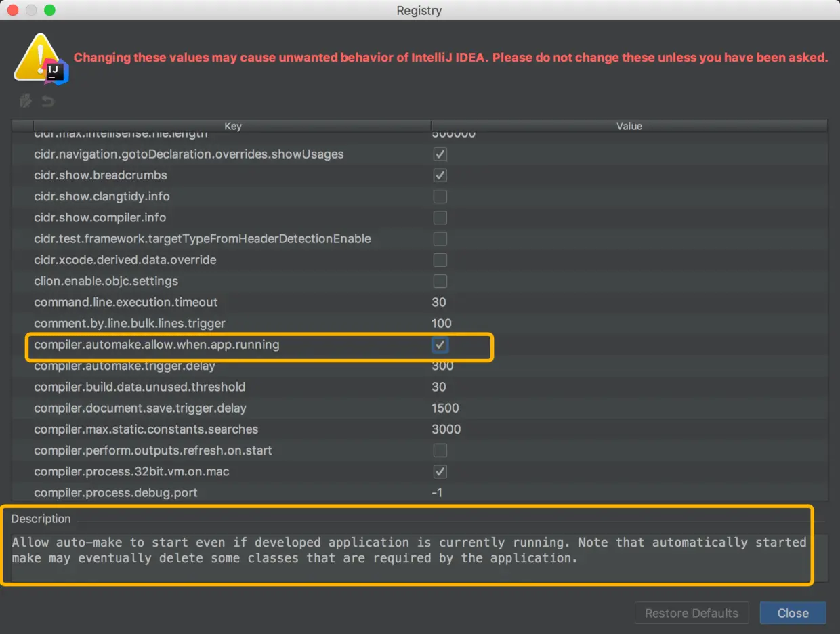Click the value 3000 for static constants searches
The height and width of the screenshot is (634, 840).
click(x=446, y=429)
